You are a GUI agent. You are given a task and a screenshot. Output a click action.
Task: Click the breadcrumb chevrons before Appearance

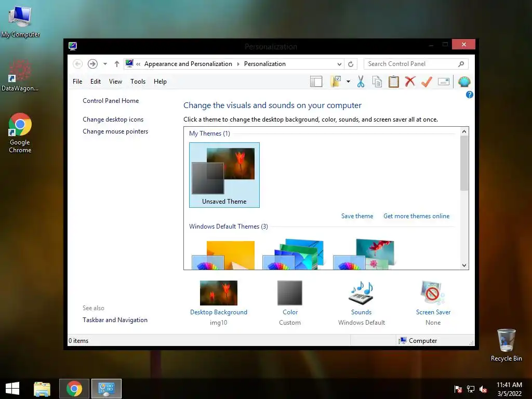138,64
